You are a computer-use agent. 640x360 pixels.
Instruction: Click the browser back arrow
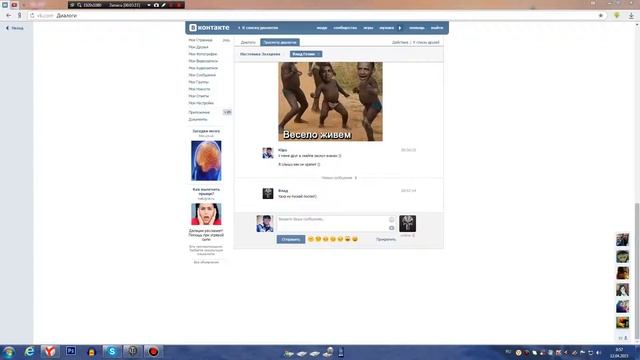pyautogui.click(x=9, y=16)
